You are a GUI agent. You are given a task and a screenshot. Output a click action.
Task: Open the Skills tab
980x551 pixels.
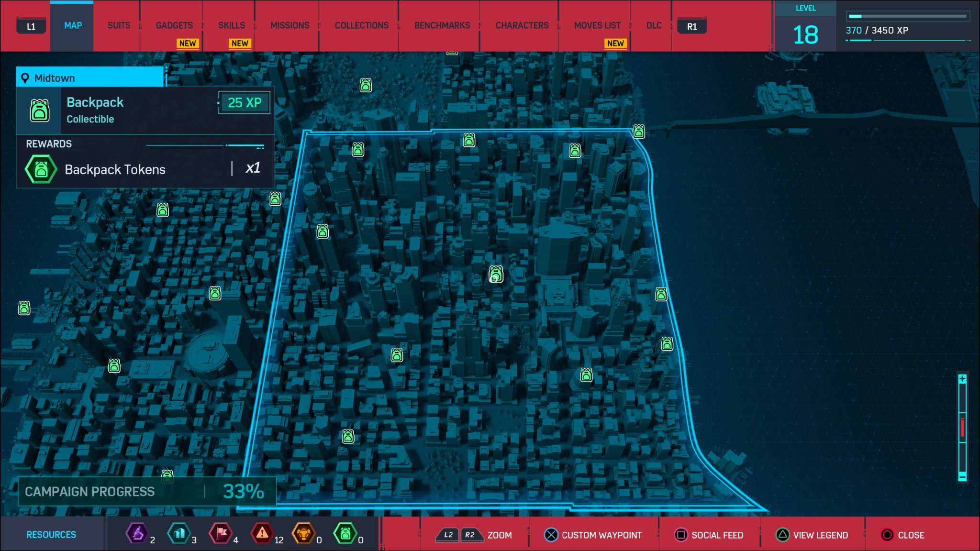232,25
